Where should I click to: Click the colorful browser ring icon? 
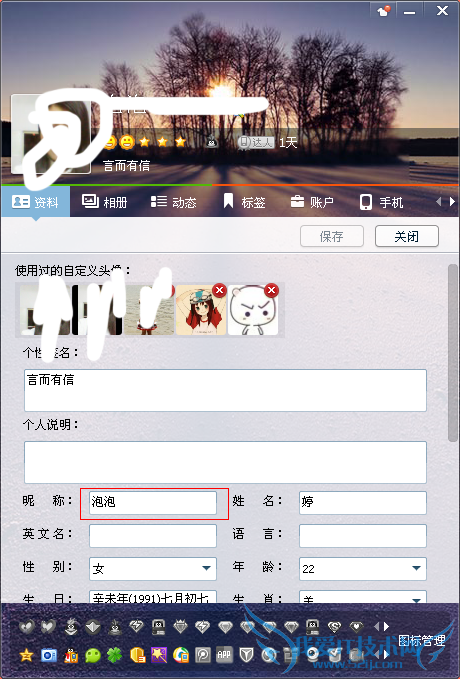point(181,655)
